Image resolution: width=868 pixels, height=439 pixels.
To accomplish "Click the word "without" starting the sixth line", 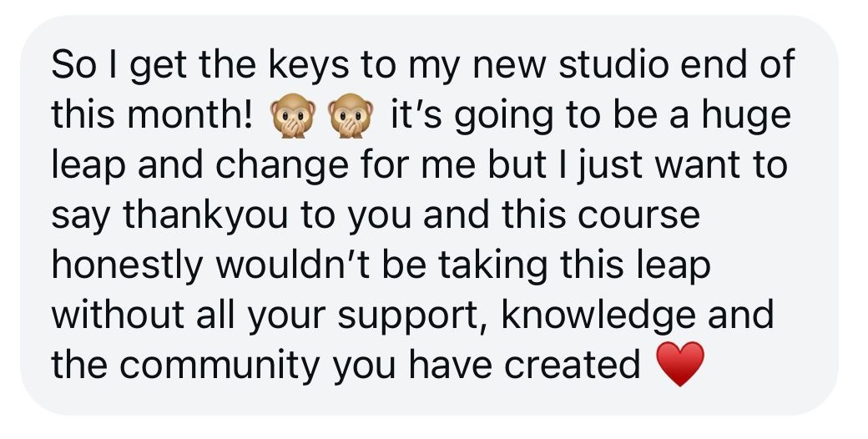I will [x=118, y=314].
